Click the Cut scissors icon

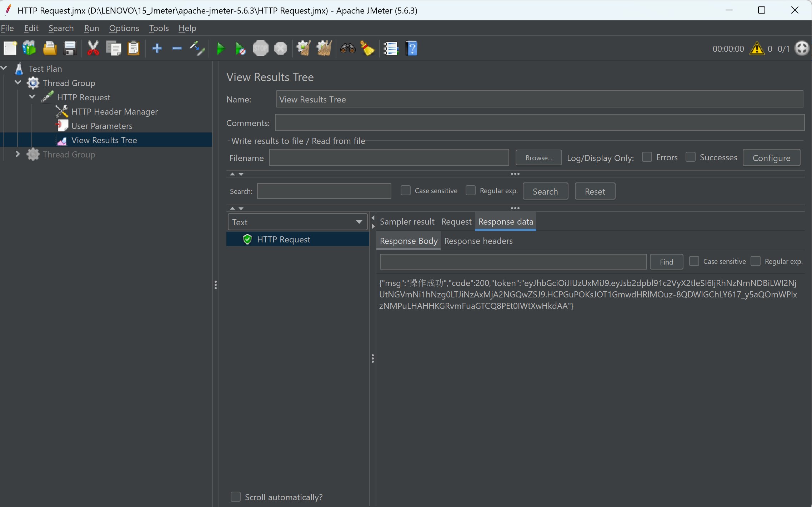click(93, 48)
